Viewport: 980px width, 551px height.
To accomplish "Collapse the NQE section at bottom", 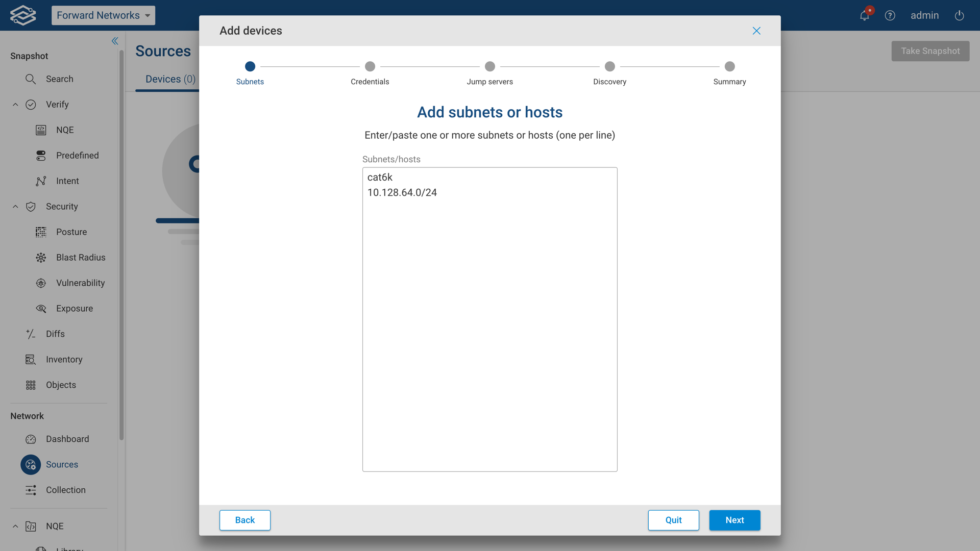I will pos(15,526).
